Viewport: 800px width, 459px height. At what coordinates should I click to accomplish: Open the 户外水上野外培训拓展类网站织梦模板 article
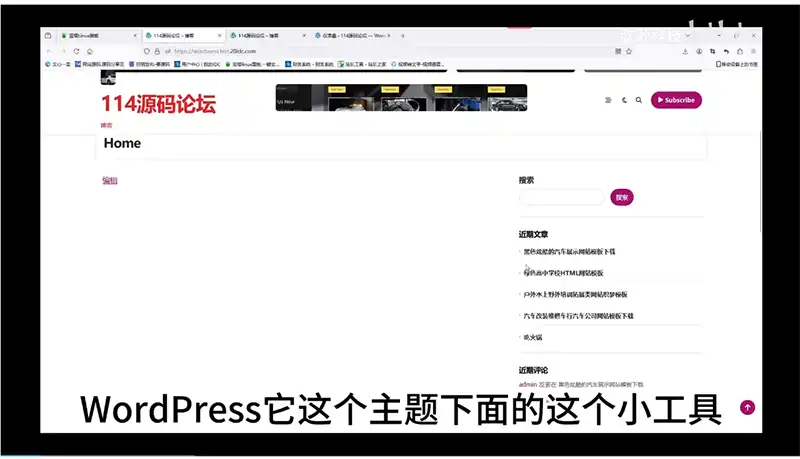575,295
